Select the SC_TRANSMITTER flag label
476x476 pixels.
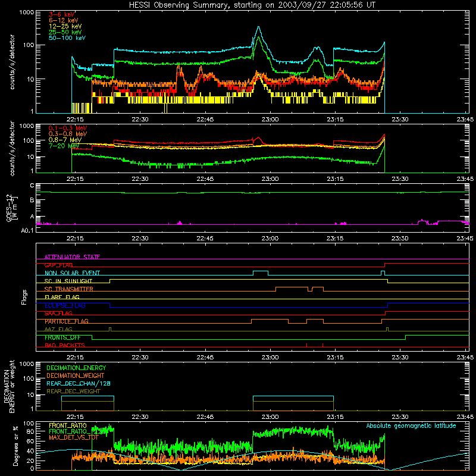point(68,289)
